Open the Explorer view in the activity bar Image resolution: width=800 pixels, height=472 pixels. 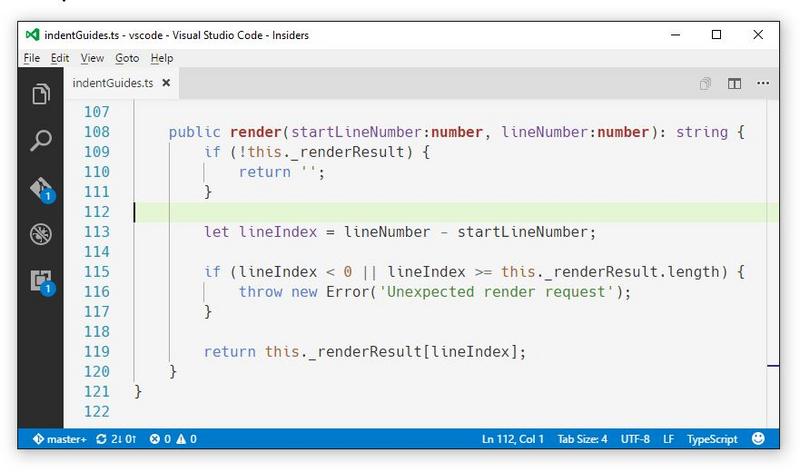41,94
